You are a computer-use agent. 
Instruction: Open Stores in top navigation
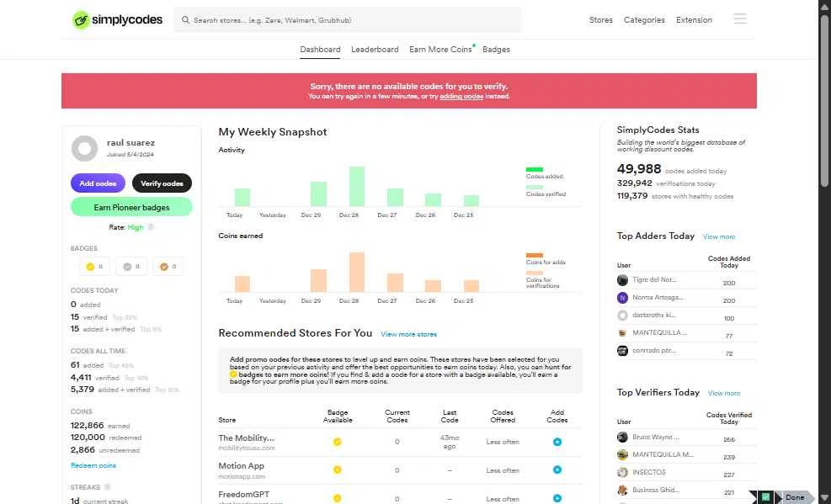point(601,20)
